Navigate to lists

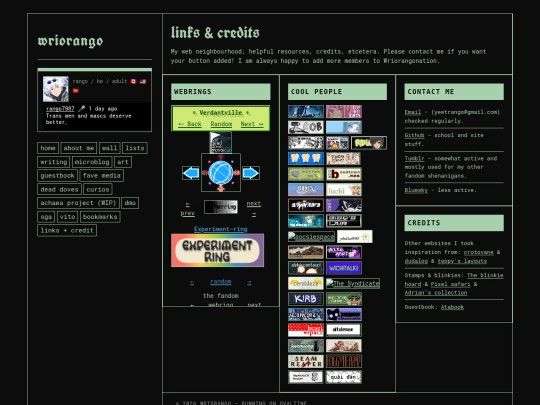[x=135, y=148]
